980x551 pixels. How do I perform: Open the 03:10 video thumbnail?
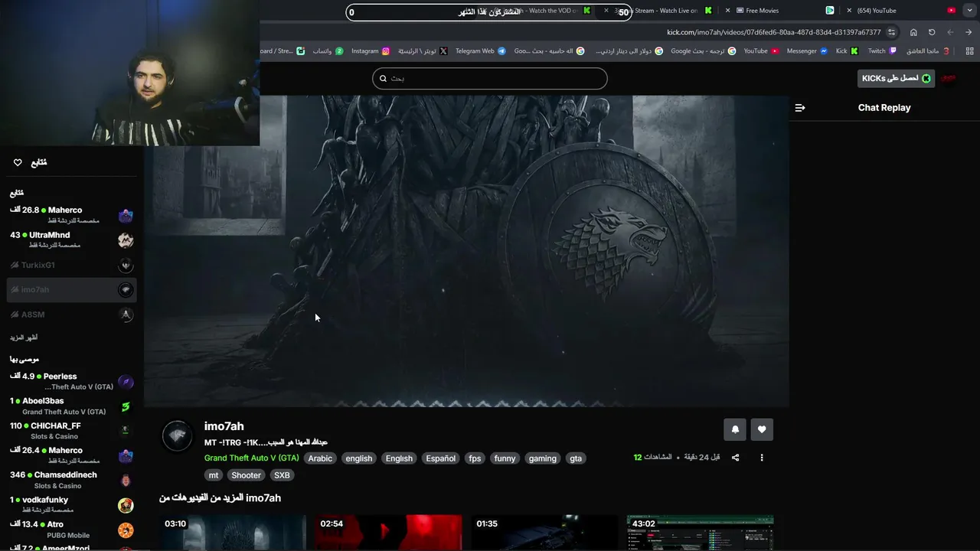click(234, 533)
